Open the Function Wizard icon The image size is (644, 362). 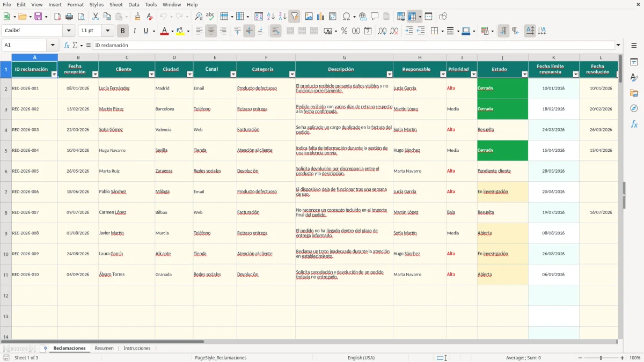click(67, 45)
